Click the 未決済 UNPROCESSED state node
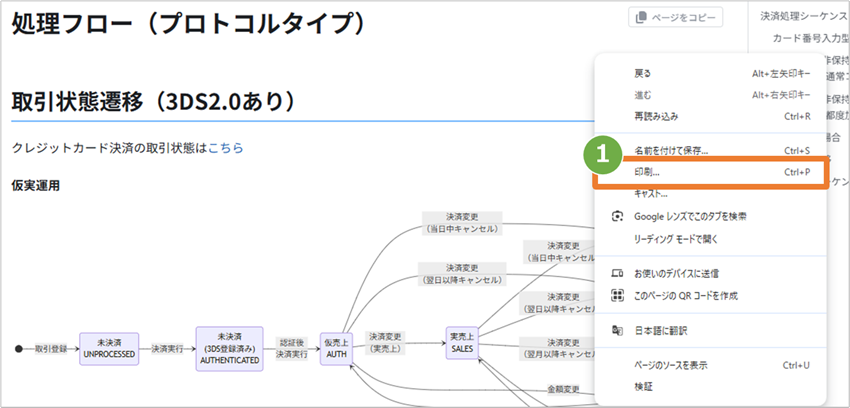850x408 pixels. pyautogui.click(x=109, y=348)
